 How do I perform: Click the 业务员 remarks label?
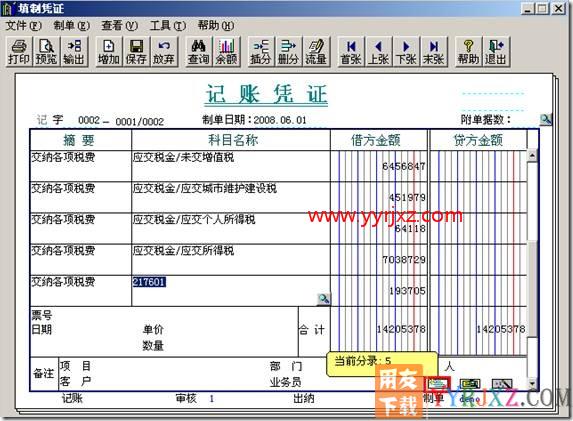tap(286, 382)
